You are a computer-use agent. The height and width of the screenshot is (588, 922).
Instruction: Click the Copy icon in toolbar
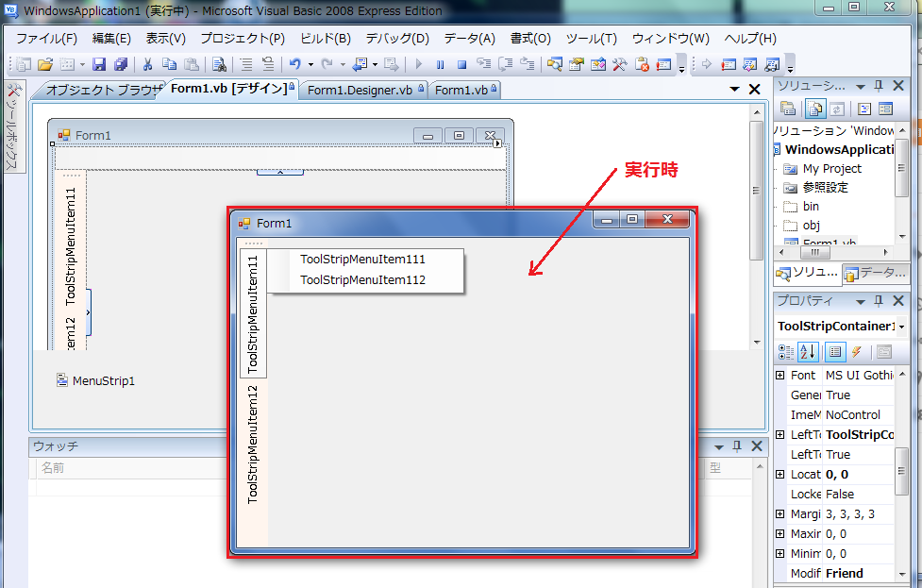tap(169, 64)
